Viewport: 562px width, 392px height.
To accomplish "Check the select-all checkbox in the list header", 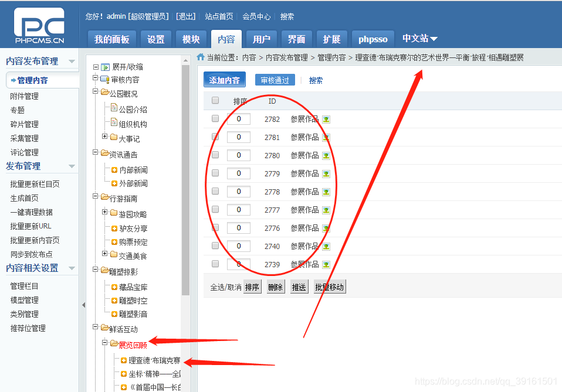I will [215, 100].
